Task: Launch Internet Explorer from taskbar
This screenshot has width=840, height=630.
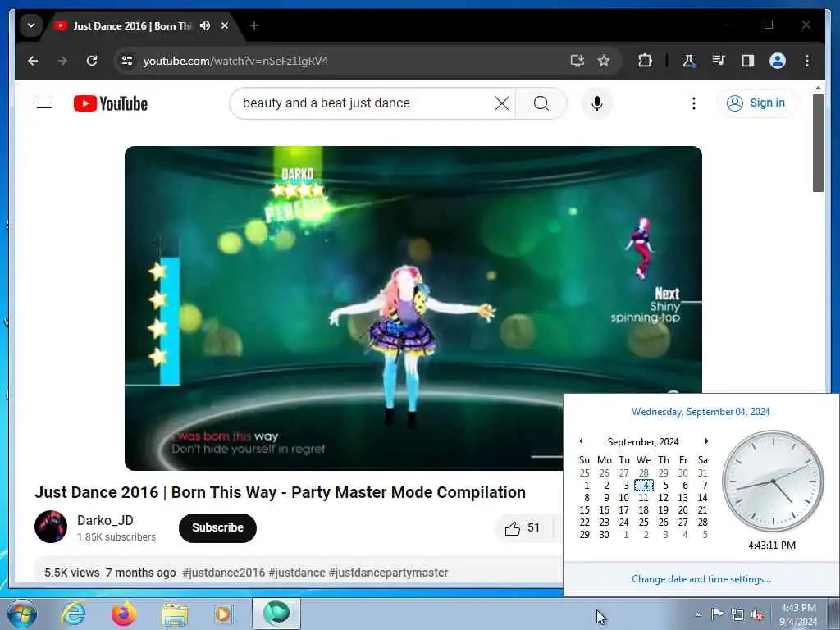Action: [73, 614]
